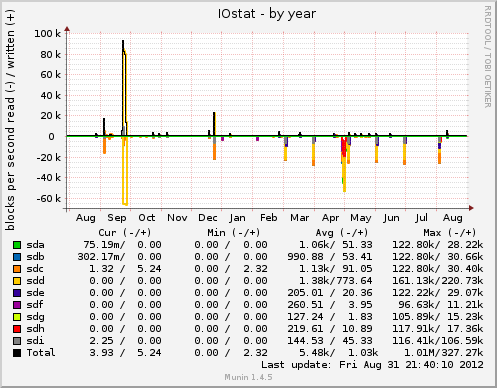Viewport: 497px width, 388px height.
Task: Click the 'sdd' legend label
Action: click(x=35, y=281)
